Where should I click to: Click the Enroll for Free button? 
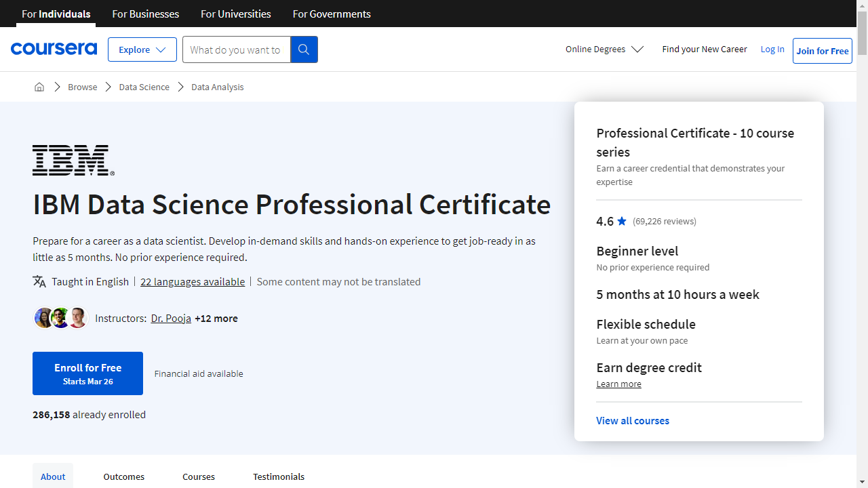[x=88, y=373]
